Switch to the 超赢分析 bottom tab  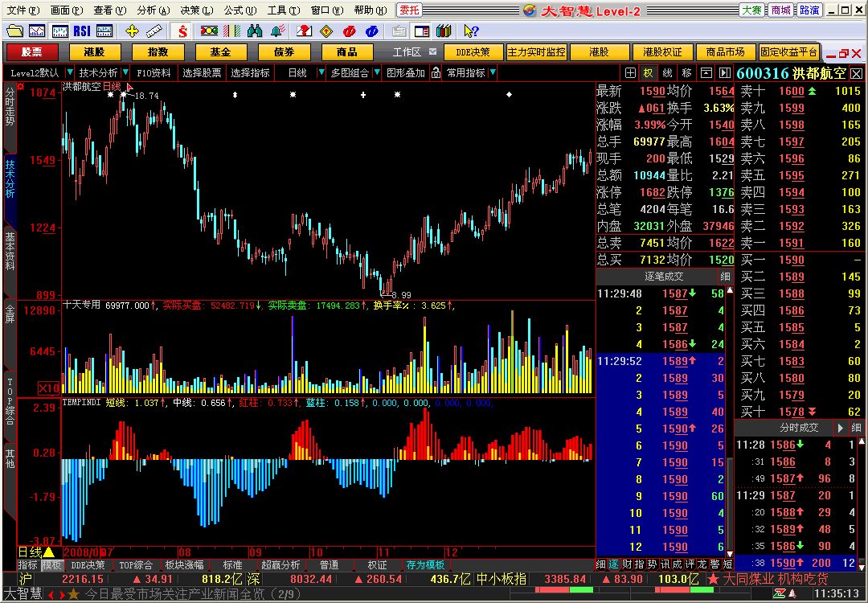(x=280, y=564)
